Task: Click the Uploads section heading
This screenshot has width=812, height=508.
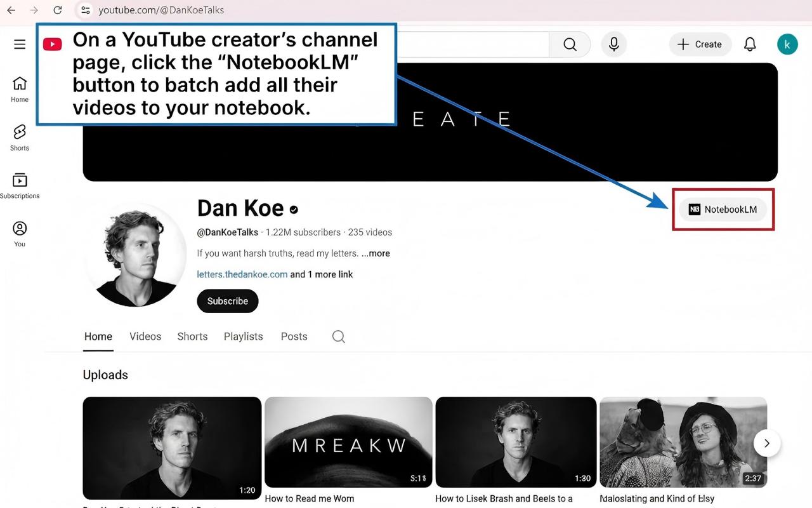Action: click(x=105, y=375)
